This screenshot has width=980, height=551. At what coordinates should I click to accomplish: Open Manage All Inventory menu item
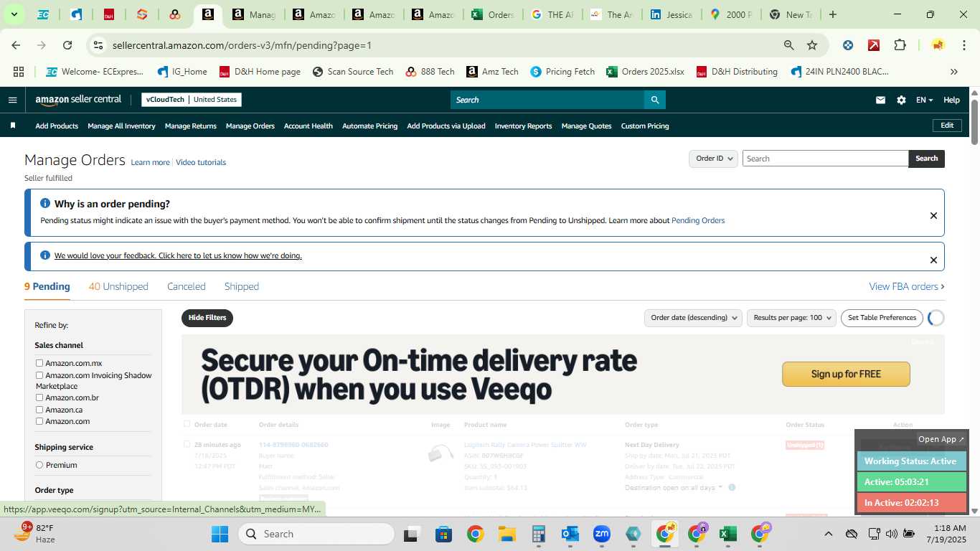pos(121,126)
